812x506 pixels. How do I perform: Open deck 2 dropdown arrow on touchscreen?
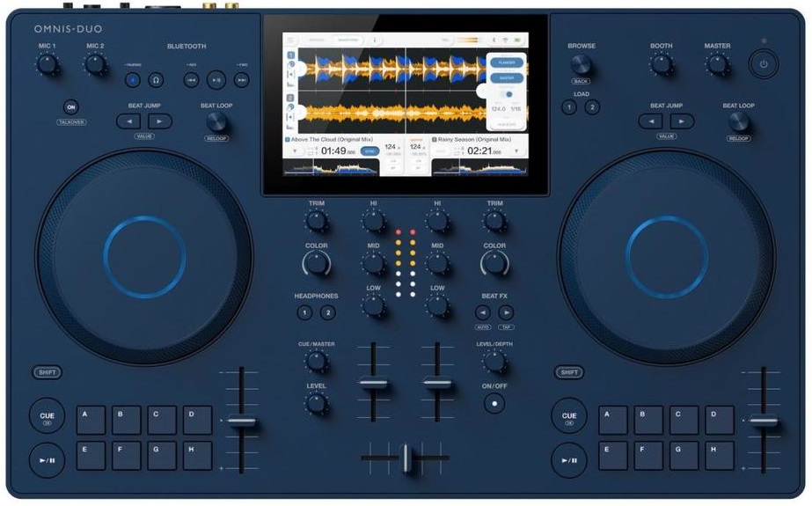[x=516, y=151]
